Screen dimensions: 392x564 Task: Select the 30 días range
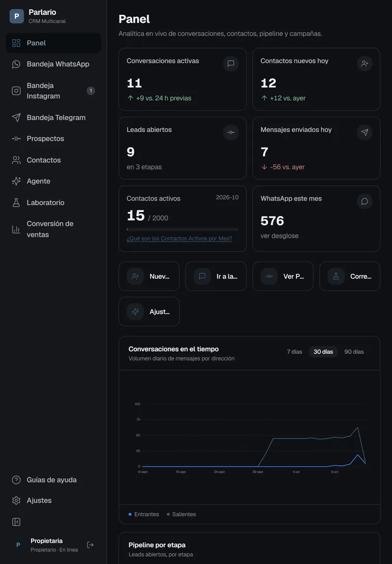pos(323,352)
